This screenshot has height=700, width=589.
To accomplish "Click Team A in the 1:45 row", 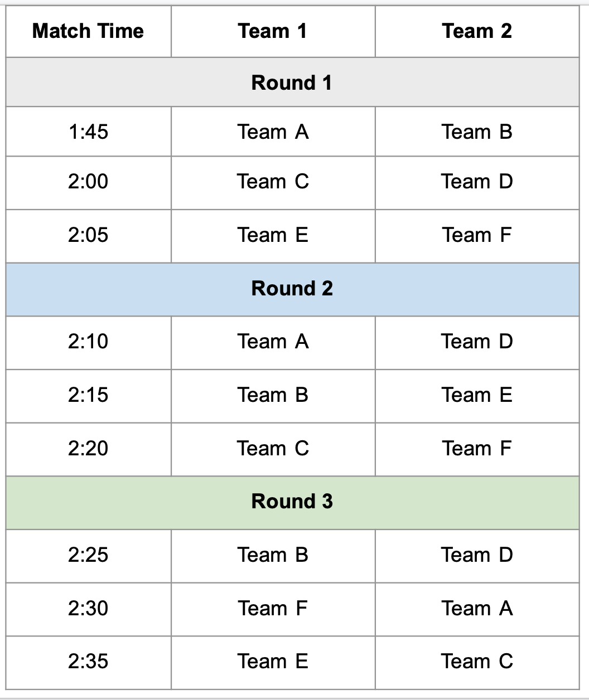I will point(273,132).
